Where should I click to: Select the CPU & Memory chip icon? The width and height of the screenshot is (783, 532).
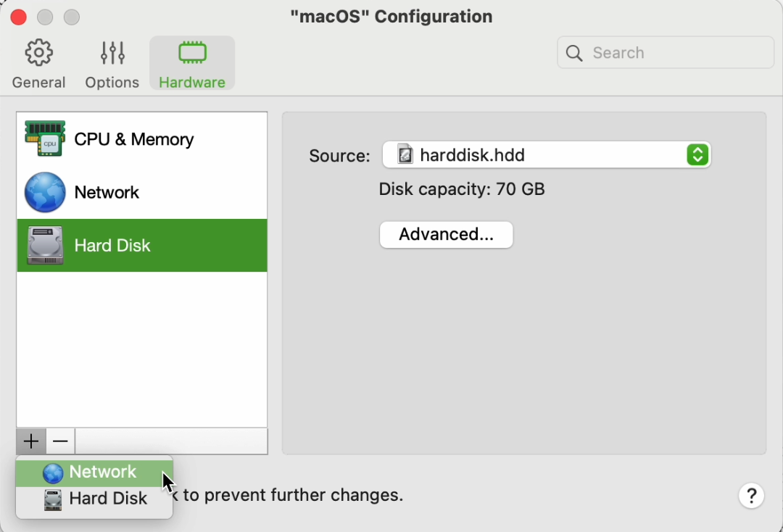tap(45, 138)
